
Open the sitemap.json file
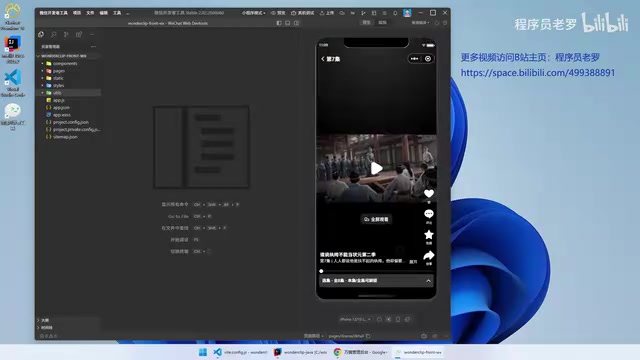(x=65, y=137)
